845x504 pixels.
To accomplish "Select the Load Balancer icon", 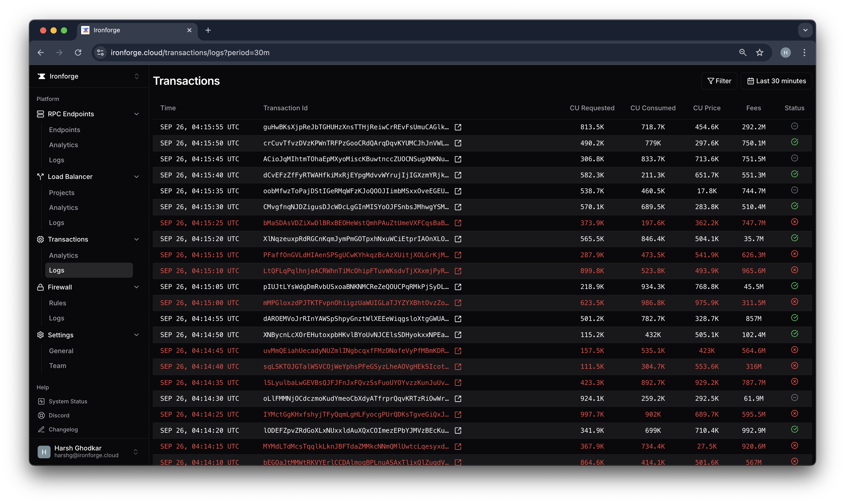I will click(40, 177).
